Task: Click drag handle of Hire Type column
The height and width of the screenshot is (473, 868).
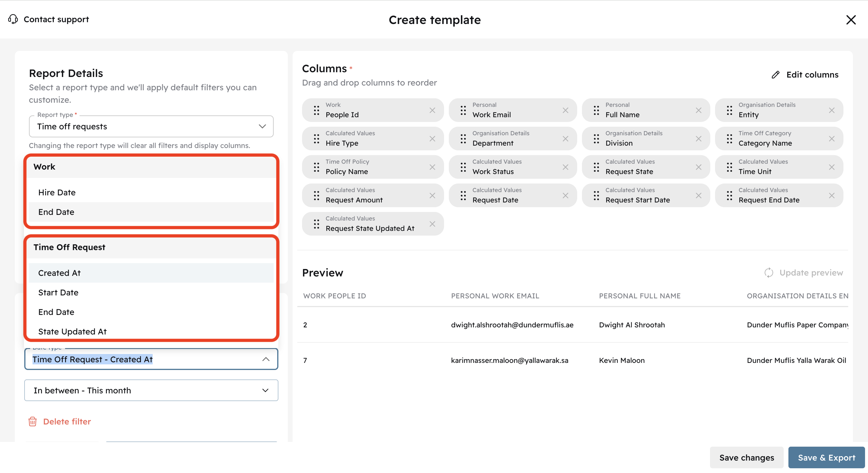Action: point(316,139)
